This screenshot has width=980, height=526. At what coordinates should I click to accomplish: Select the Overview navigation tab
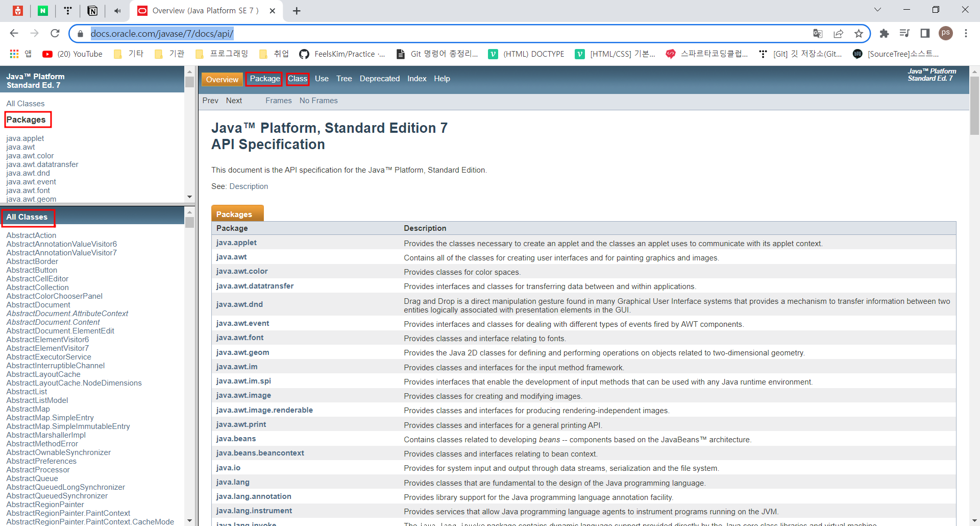tap(222, 79)
